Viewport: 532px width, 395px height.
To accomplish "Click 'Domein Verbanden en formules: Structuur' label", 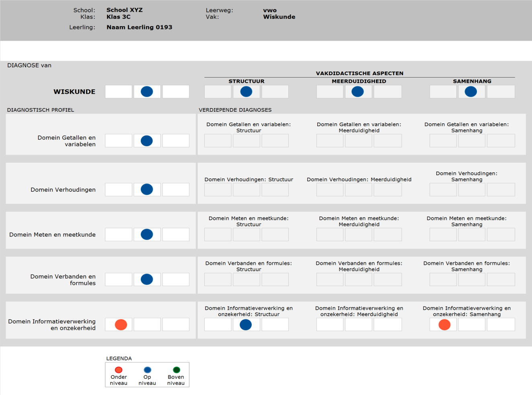I will pos(249,266).
